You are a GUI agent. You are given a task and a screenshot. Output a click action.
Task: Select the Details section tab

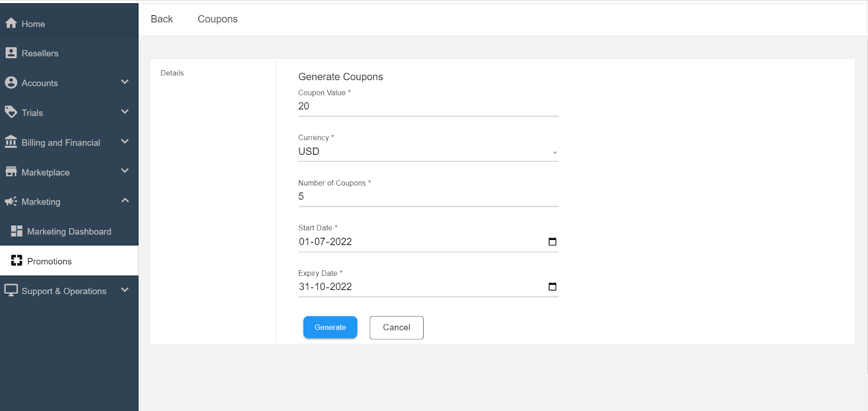pyautogui.click(x=172, y=73)
